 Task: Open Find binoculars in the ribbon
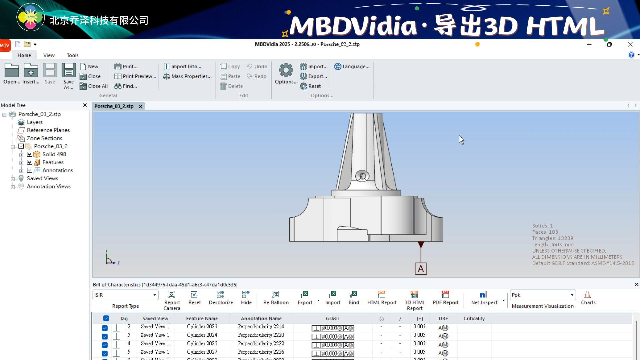pyautogui.click(x=126, y=86)
